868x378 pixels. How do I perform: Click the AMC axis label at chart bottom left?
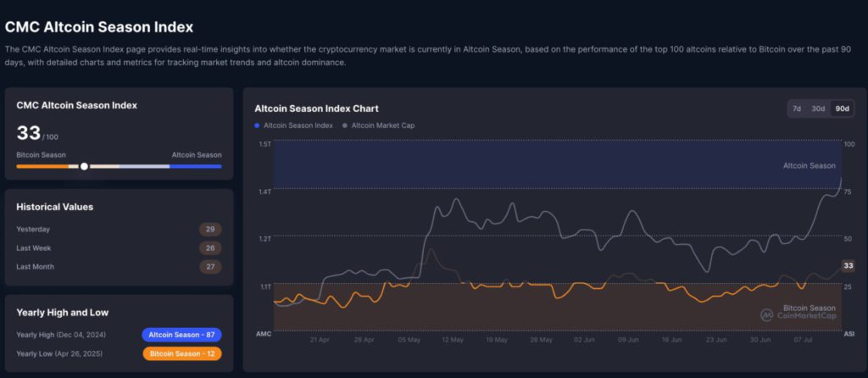point(264,335)
